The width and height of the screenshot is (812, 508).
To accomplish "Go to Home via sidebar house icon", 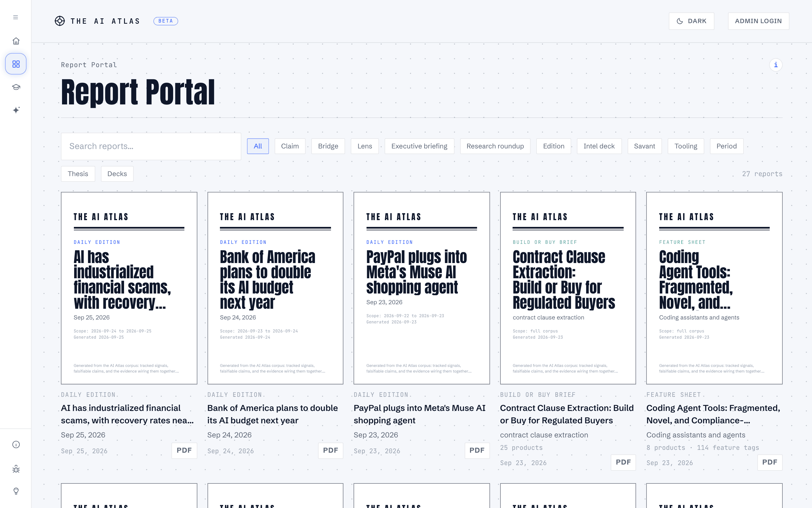I will [16, 41].
